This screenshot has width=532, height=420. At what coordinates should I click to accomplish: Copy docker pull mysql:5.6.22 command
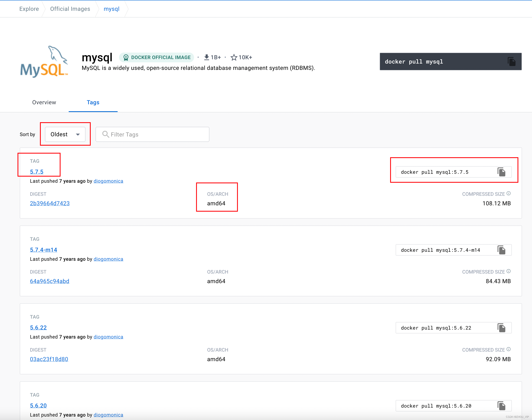pos(501,328)
